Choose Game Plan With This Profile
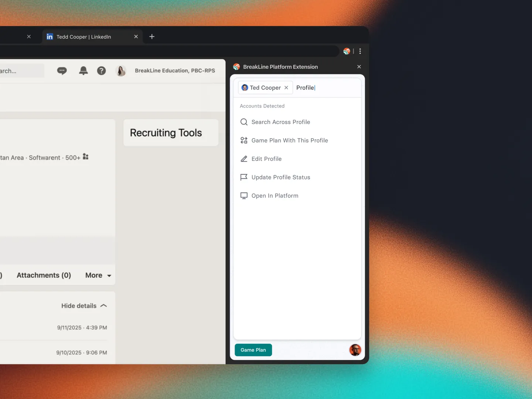The width and height of the screenshot is (532, 399). click(297, 140)
